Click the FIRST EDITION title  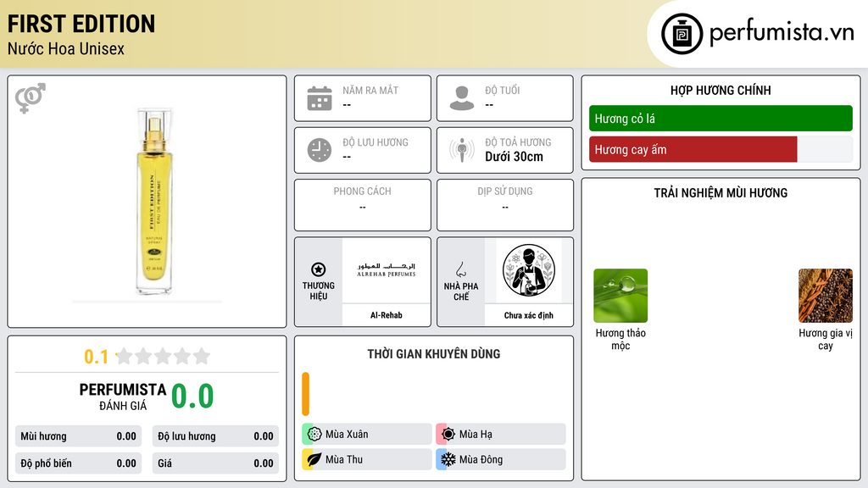[81, 24]
